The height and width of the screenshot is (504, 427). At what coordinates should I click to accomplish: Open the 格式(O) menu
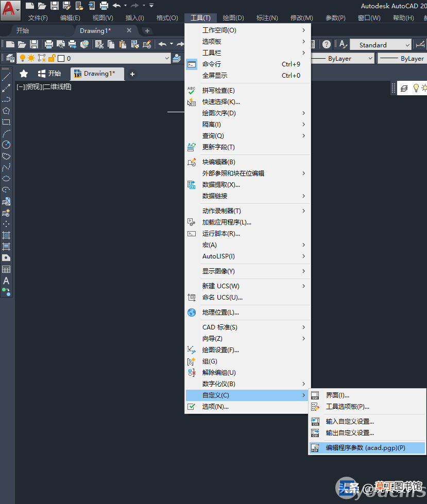167,18
